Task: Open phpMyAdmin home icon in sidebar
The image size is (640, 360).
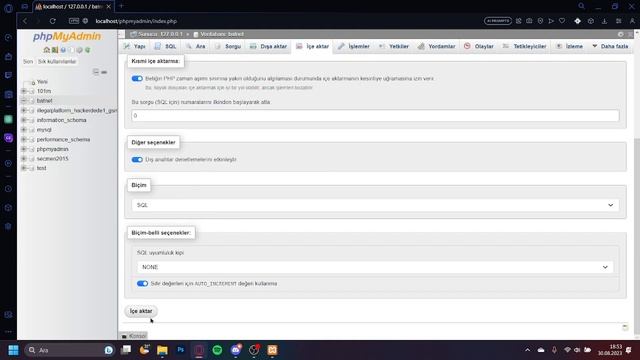Action: (47, 50)
